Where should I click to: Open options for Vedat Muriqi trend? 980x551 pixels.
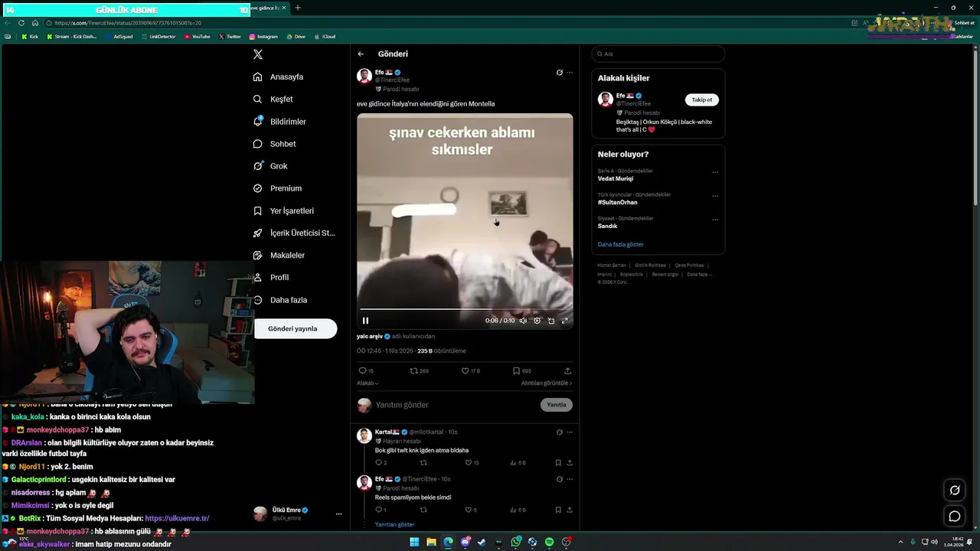[x=715, y=173]
